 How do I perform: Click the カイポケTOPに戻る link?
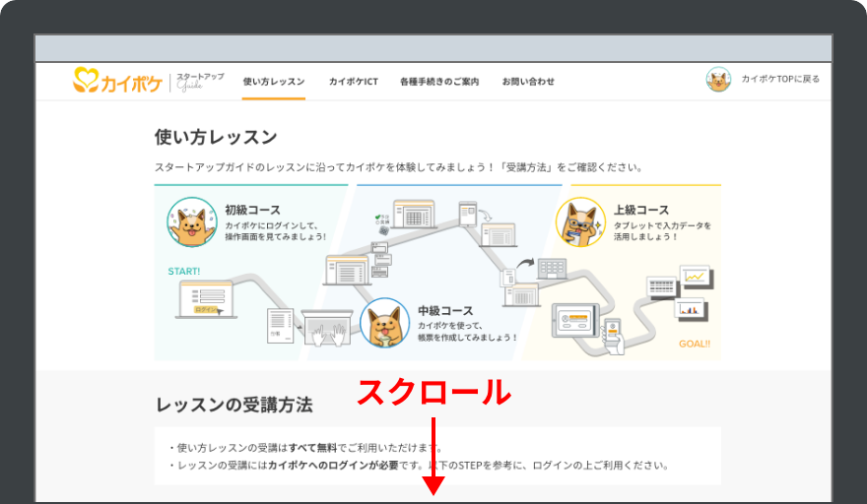point(780,79)
